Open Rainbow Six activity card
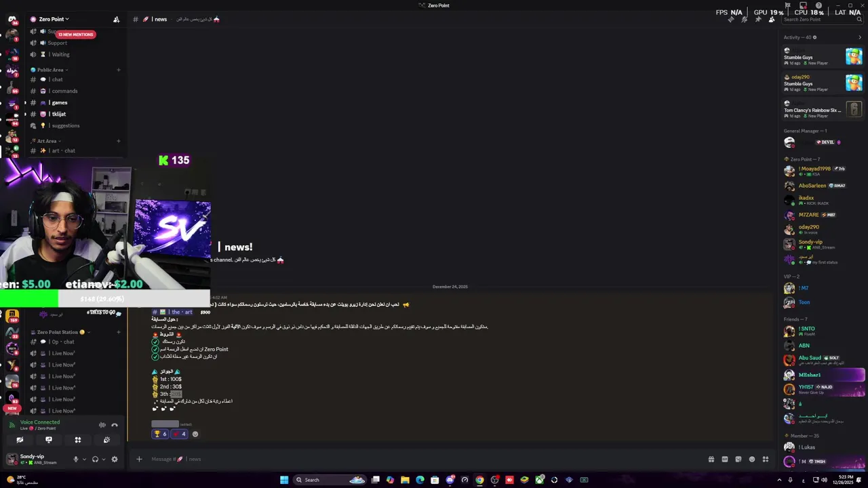This screenshot has width=868, height=488. click(823, 109)
